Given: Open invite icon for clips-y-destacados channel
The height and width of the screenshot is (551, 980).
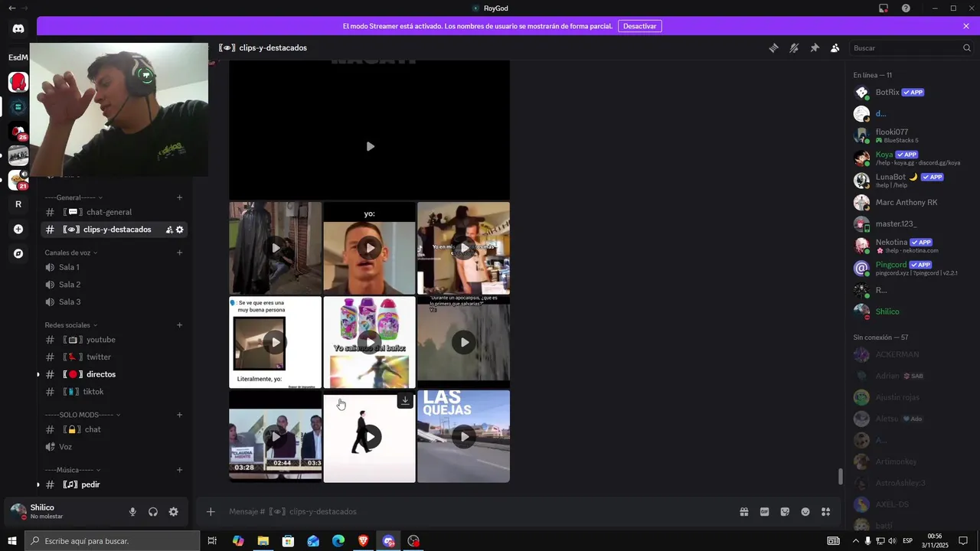Looking at the screenshot, I should pyautogui.click(x=169, y=230).
